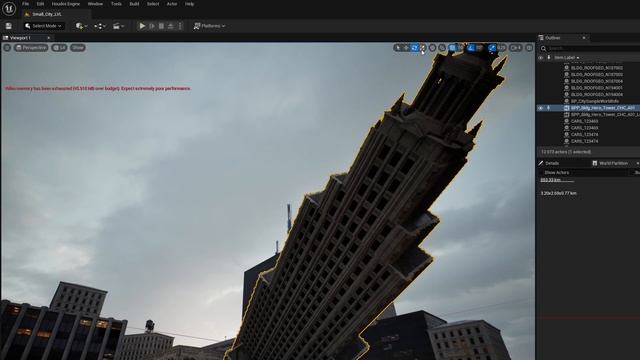Open the Cinematics clapperboard dropdown

click(118, 26)
